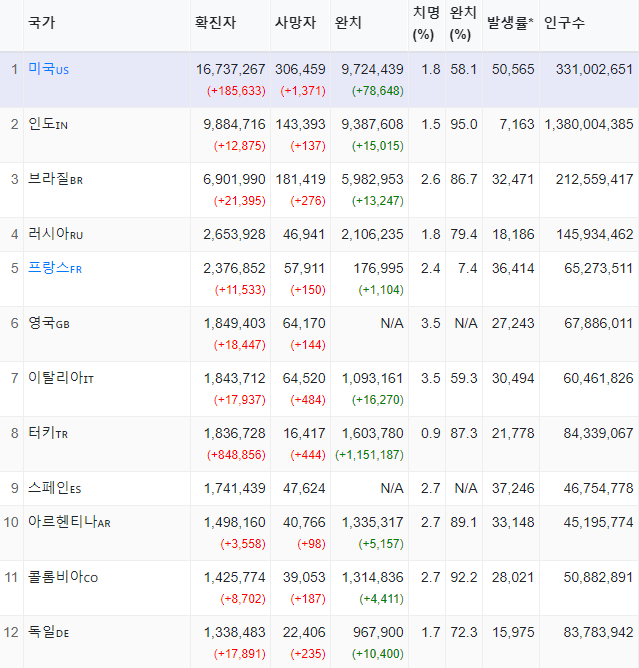Viewport: 639px width, 668px height.
Task: Select the 독일 DE country name
Action: click(49, 632)
